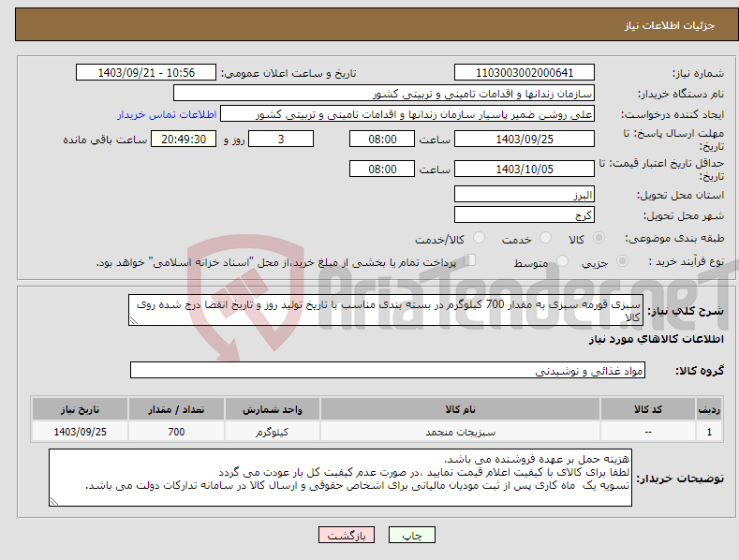
Task: Click the بازگشت (back) button
Action: coord(347,535)
